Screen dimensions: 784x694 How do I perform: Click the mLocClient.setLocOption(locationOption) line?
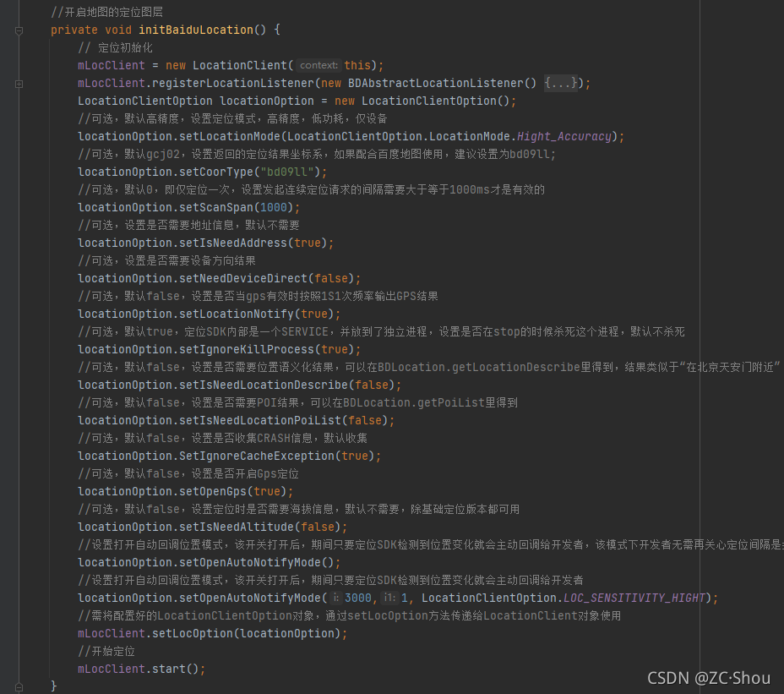pyautogui.click(x=213, y=633)
